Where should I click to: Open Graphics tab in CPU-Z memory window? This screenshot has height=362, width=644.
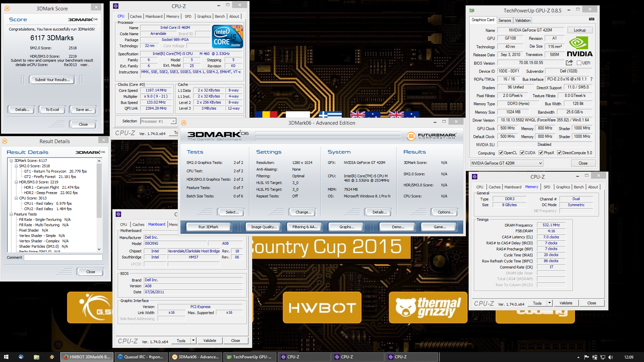pyautogui.click(x=563, y=187)
